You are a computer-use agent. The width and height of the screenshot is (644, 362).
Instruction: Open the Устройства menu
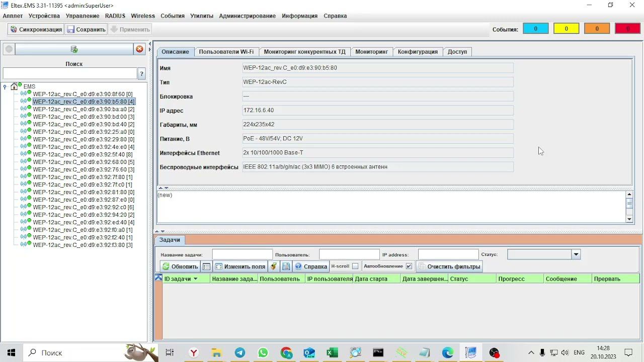[44, 16]
